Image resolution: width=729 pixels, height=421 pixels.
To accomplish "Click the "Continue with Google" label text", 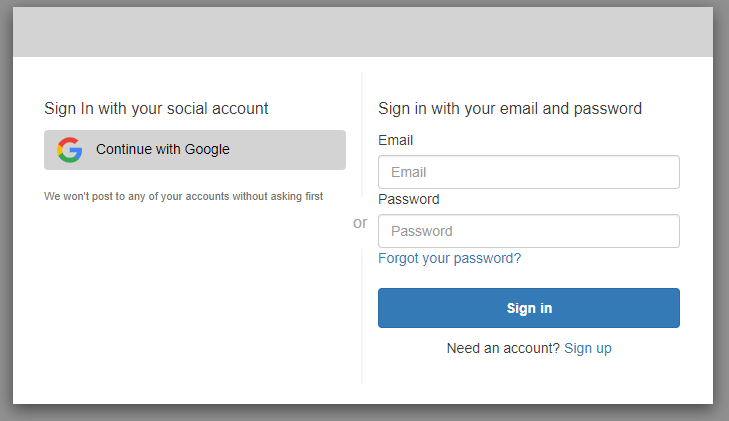I will (x=163, y=150).
